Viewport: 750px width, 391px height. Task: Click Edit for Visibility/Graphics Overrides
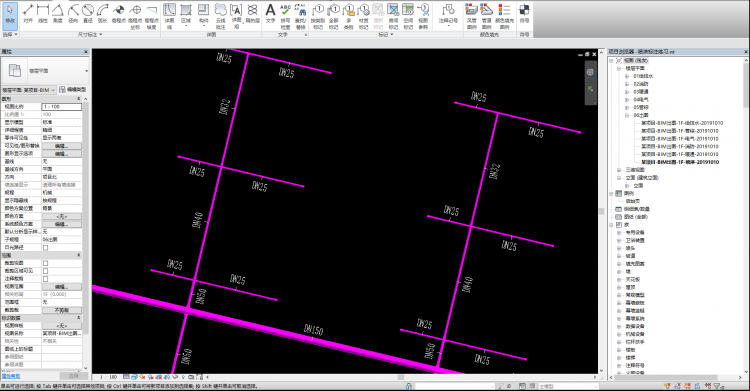(61, 146)
